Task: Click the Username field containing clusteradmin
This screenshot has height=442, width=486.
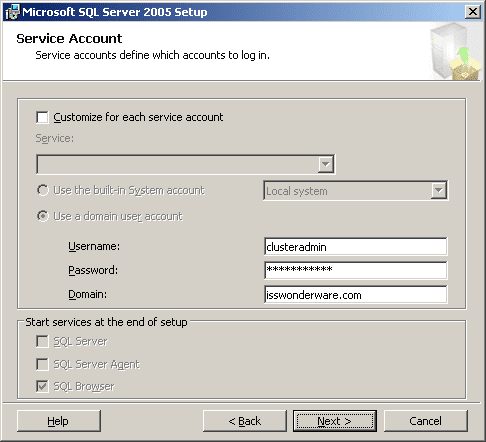Action: click(355, 247)
